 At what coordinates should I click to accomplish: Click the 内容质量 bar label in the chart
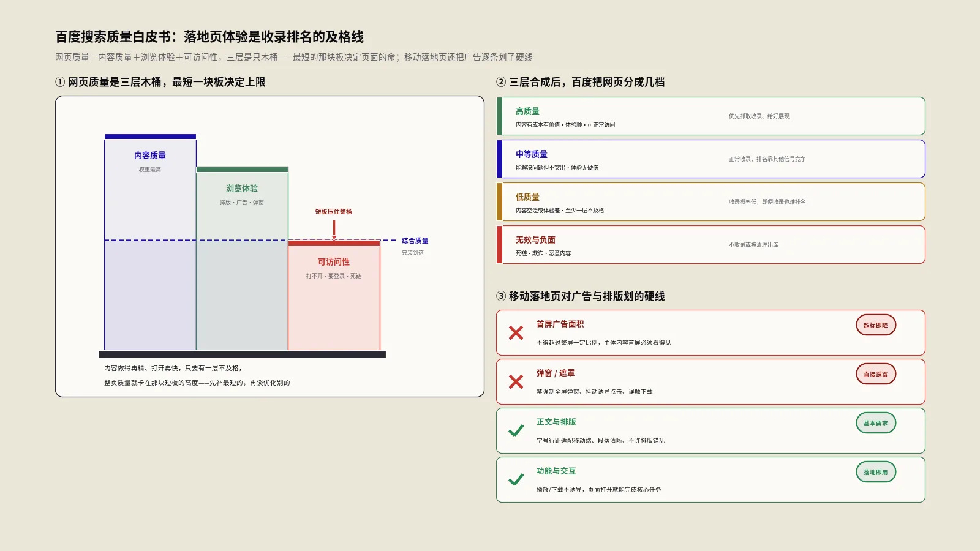click(150, 156)
